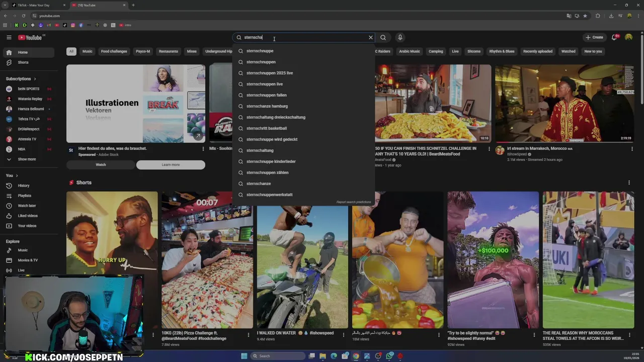644x362 pixels.
Task: Open the Marrakech irl stream thumbnail
Action: pos(565,104)
